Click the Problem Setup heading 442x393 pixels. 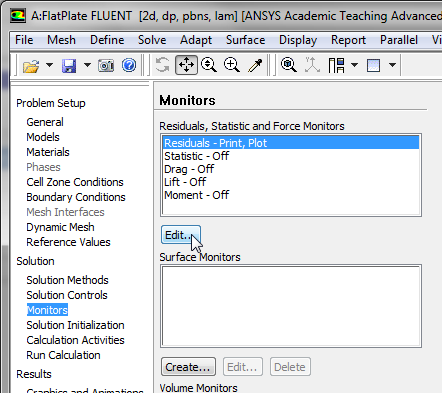51,103
